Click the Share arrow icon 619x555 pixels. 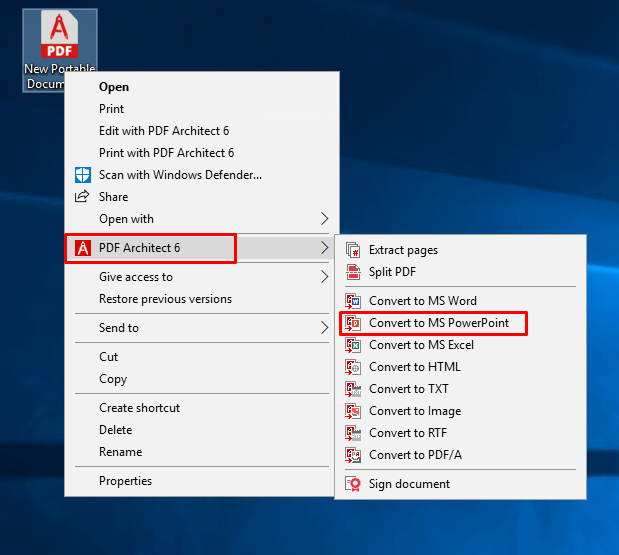tap(82, 196)
